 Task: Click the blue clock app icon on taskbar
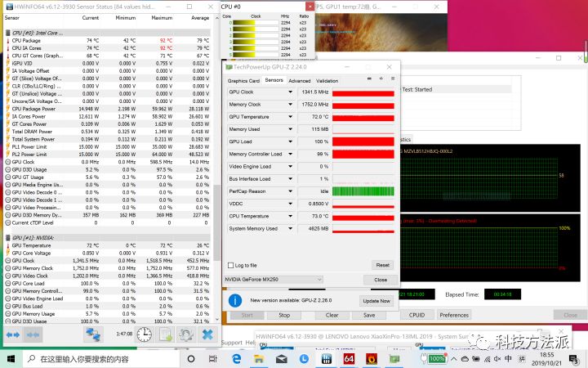[x=304, y=359]
